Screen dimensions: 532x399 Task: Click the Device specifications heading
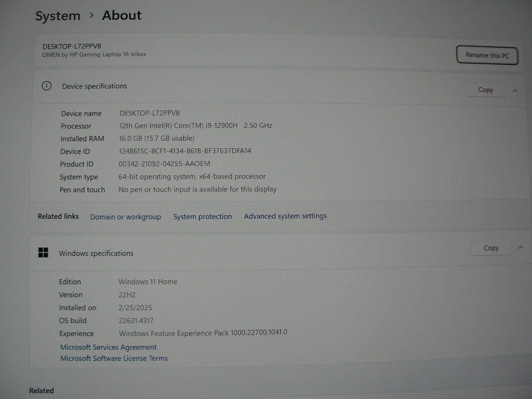[94, 86]
